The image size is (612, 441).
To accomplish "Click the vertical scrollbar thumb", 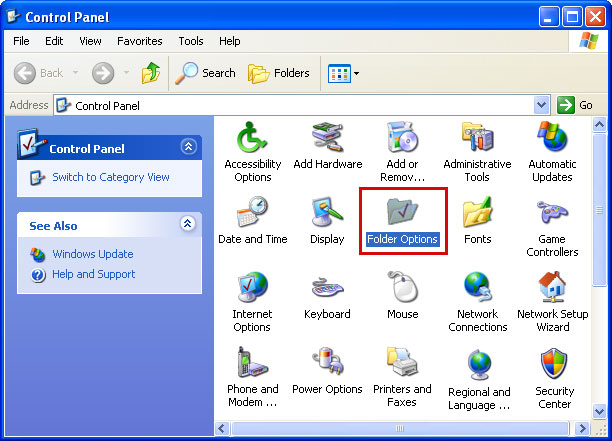I will 599,210.
